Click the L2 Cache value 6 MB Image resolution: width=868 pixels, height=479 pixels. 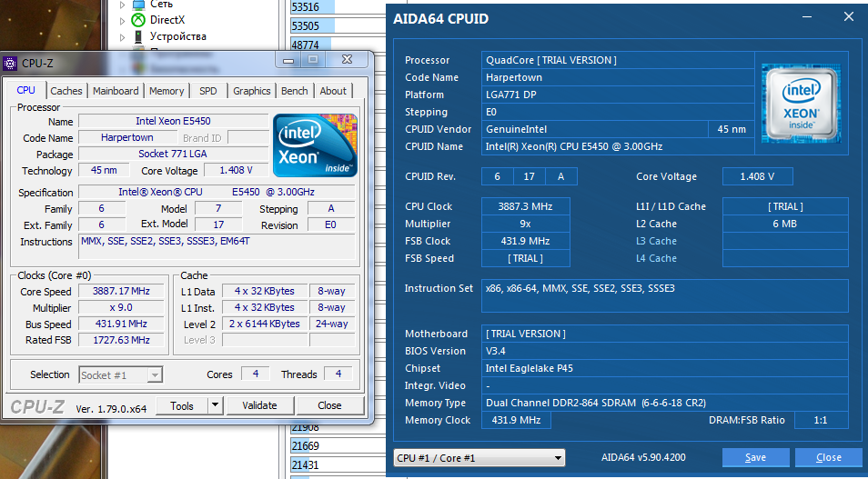tap(785, 224)
